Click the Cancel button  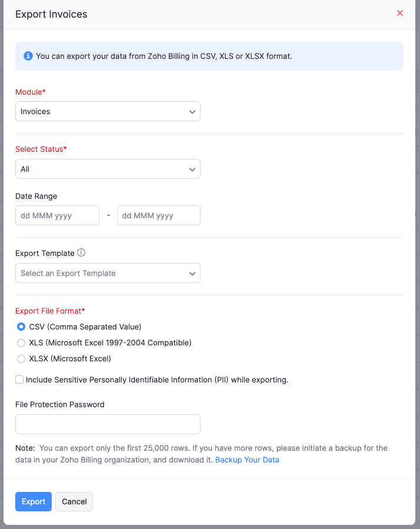[74, 501]
